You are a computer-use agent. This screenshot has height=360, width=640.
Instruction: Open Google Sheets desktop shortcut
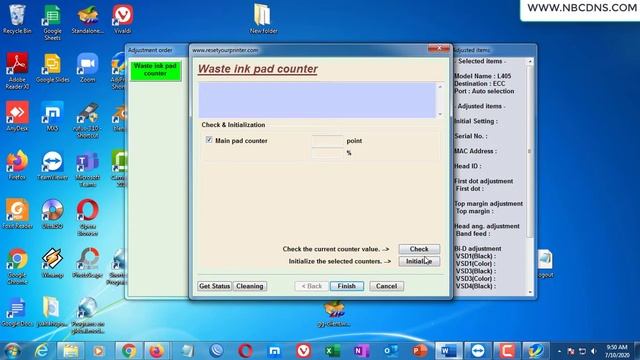pos(52,22)
